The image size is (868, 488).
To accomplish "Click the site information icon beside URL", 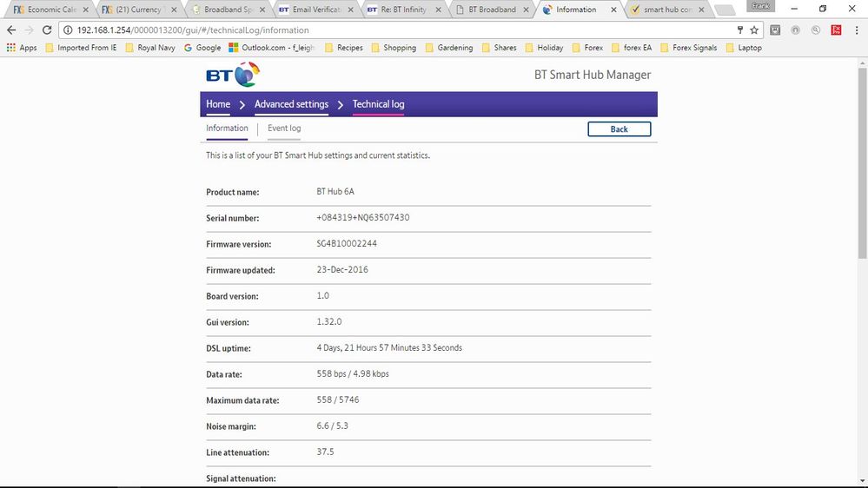I will [68, 30].
